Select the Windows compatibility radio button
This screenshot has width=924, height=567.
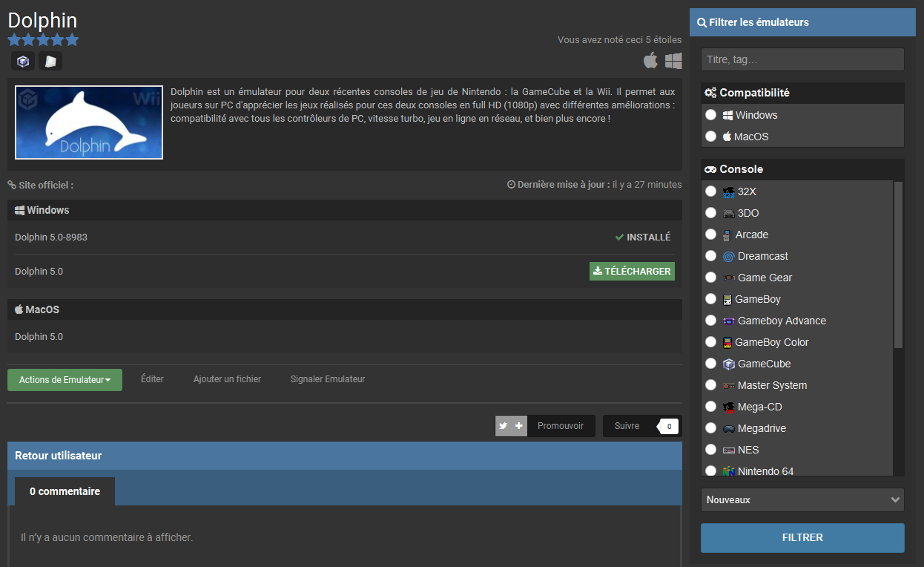click(x=710, y=115)
